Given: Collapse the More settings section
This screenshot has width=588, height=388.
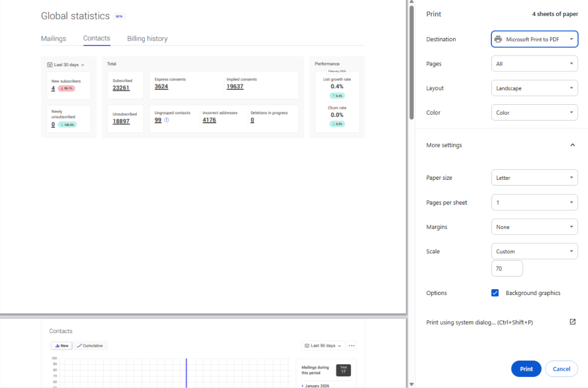Looking at the screenshot, I should point(572,144).
